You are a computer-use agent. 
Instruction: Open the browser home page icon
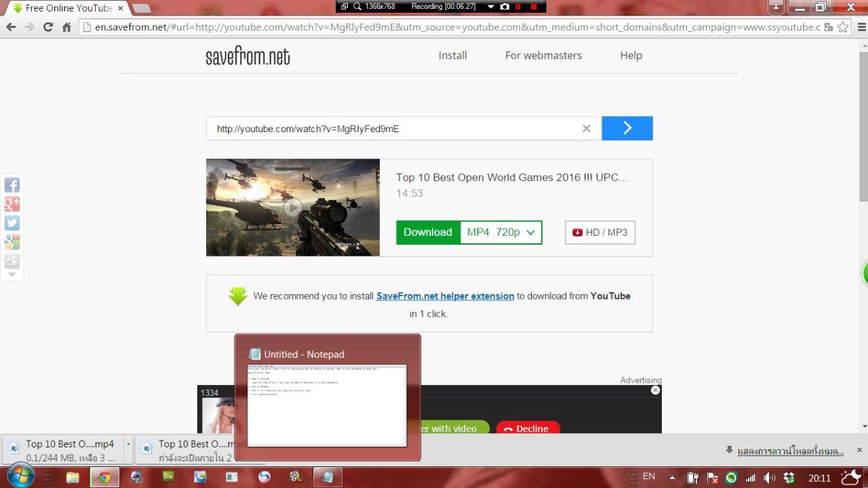click(x=66, y=27)
